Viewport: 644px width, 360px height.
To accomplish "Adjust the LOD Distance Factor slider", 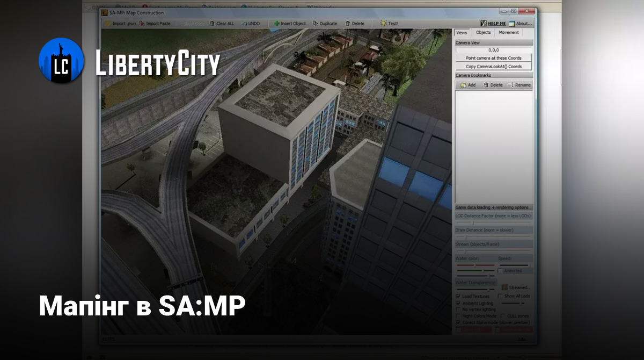I will coord(494,222).
